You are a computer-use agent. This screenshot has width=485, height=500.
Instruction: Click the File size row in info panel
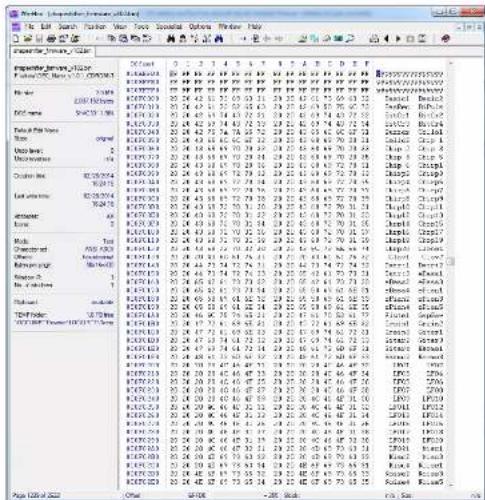click(x=64, y=92)
